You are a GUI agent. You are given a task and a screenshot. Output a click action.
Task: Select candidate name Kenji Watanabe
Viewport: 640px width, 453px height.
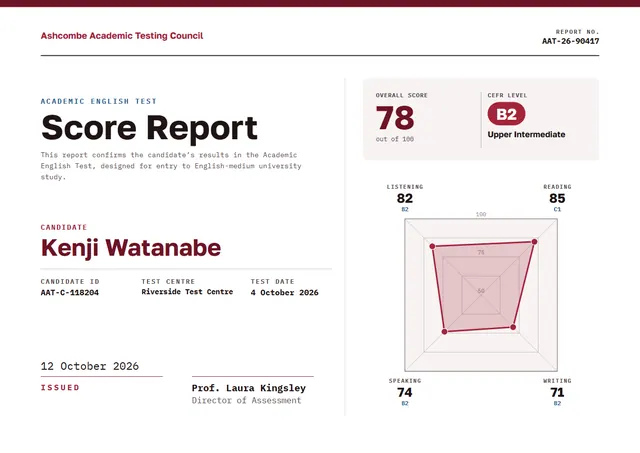click(x=131, y=248)
